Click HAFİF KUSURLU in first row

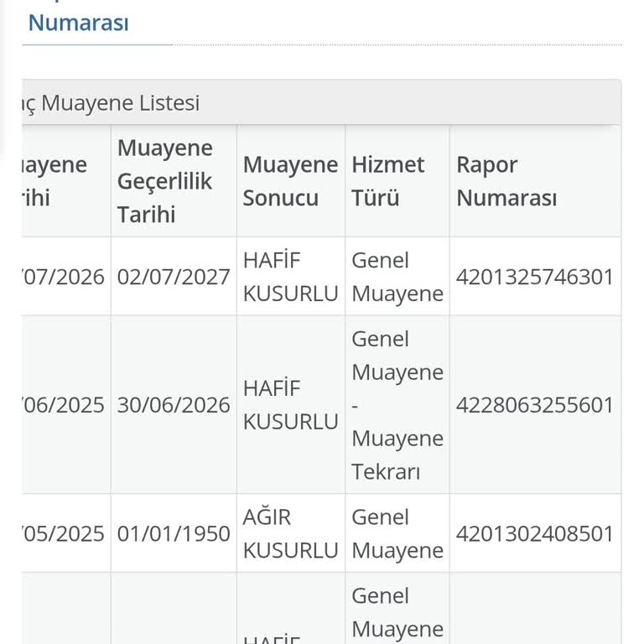pyautogui.click(x=291, y=277)
